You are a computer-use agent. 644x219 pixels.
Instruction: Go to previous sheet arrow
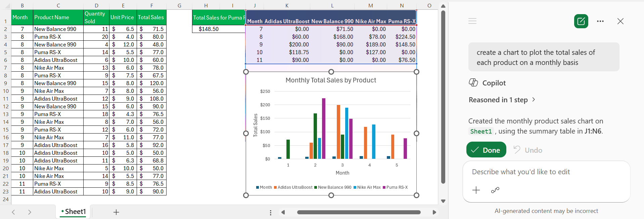(13, 212)
